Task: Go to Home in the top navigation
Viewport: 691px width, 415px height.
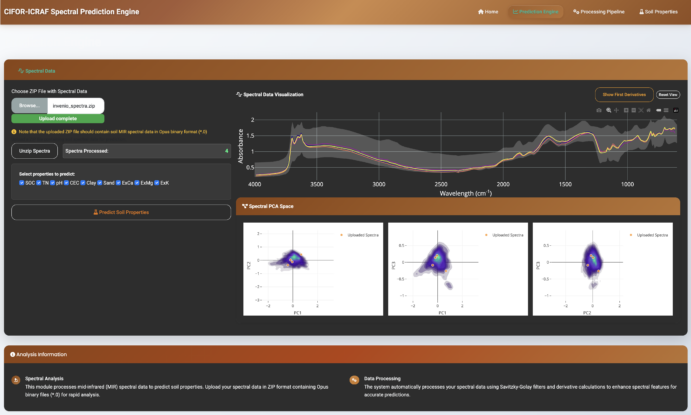Action: coord(488,12)
